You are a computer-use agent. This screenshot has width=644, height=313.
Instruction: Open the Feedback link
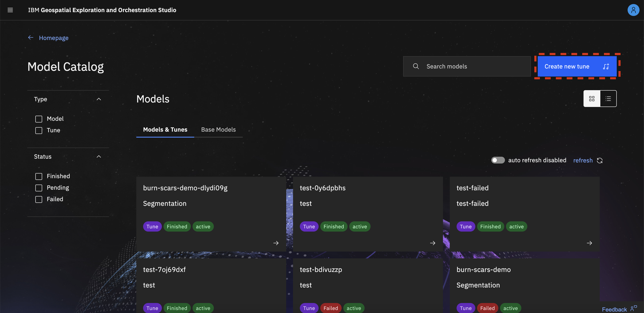click(x=614, y=309)
